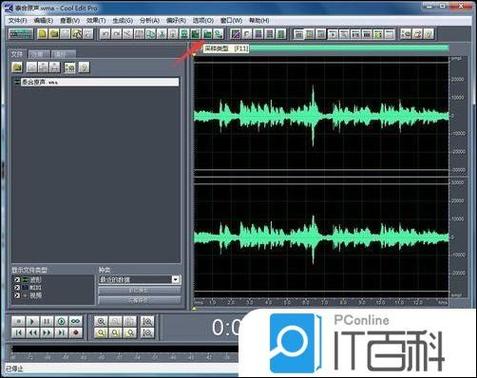Jump to the end with Go to End
Screen dimensions: 477x378
pyautogui.click(x=61, y=333)
